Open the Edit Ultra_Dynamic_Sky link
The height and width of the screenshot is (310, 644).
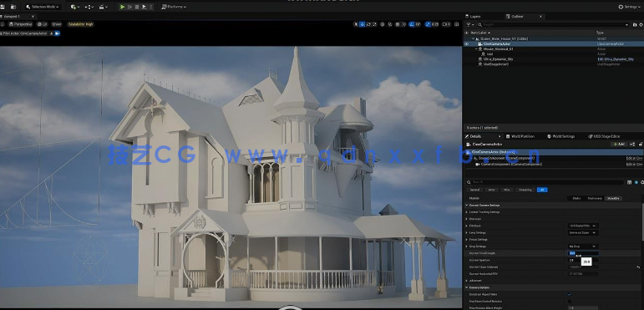(615, 59)
